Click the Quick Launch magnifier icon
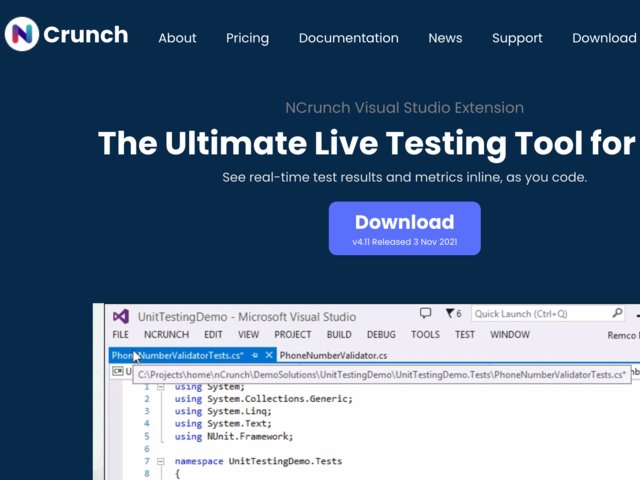The height and width of the screenshot is (480, 640). pyautogui.click(x=617, y=313)
